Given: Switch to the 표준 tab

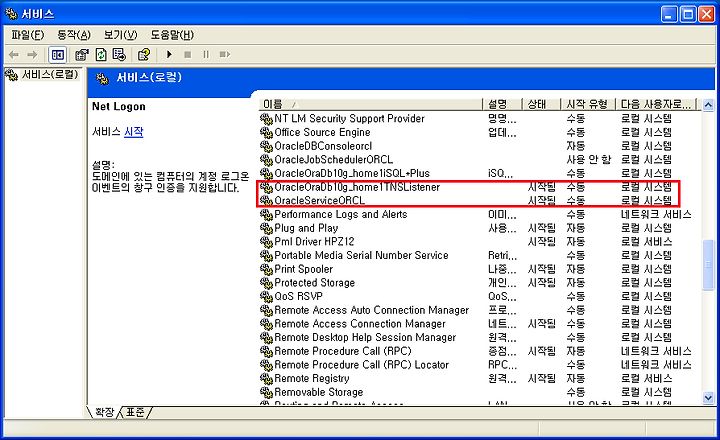Looking at the screenshot, I should point(135,412).
